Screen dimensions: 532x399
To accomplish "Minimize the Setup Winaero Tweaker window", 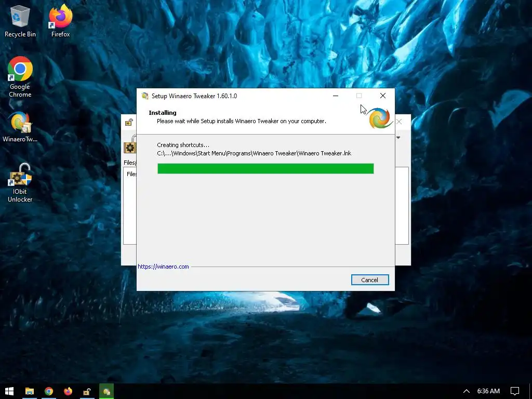I will point(336,96).
